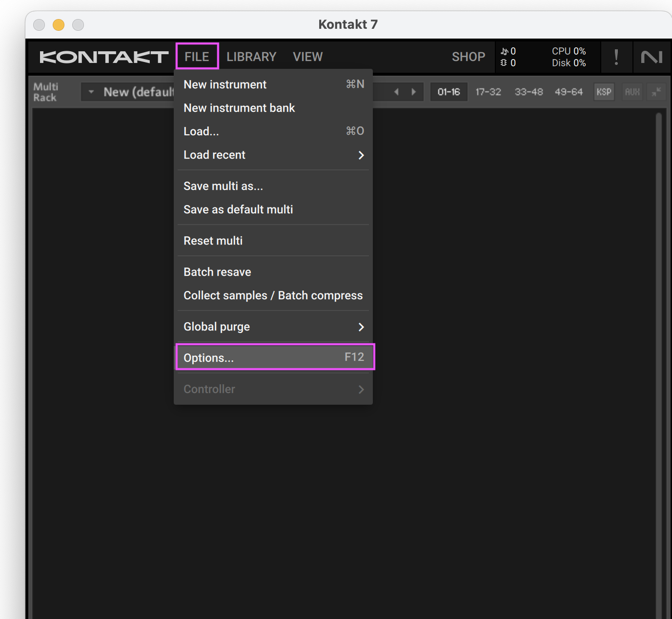Select Save as default multi
672x619 pixels.
[273, 209]
